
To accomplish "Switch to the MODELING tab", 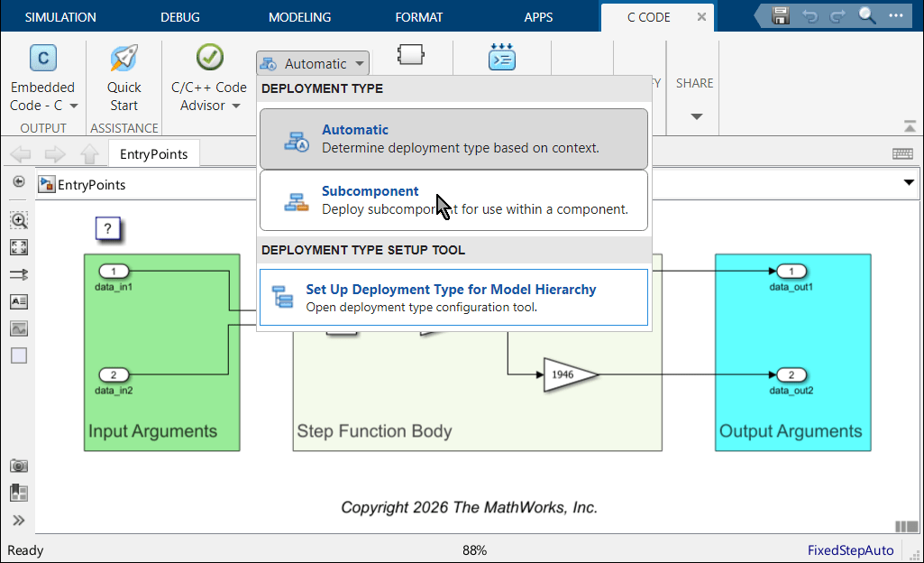I will [298, 15].
